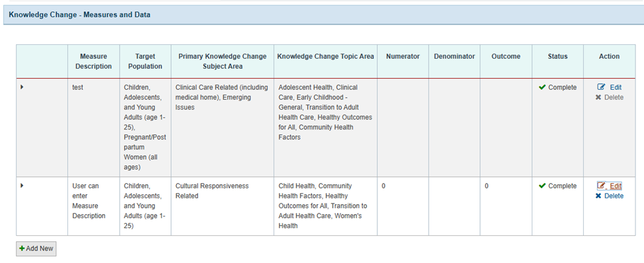Select Primary Knowledge Change Subject Area header
The image size is (644, 263).
223,61
